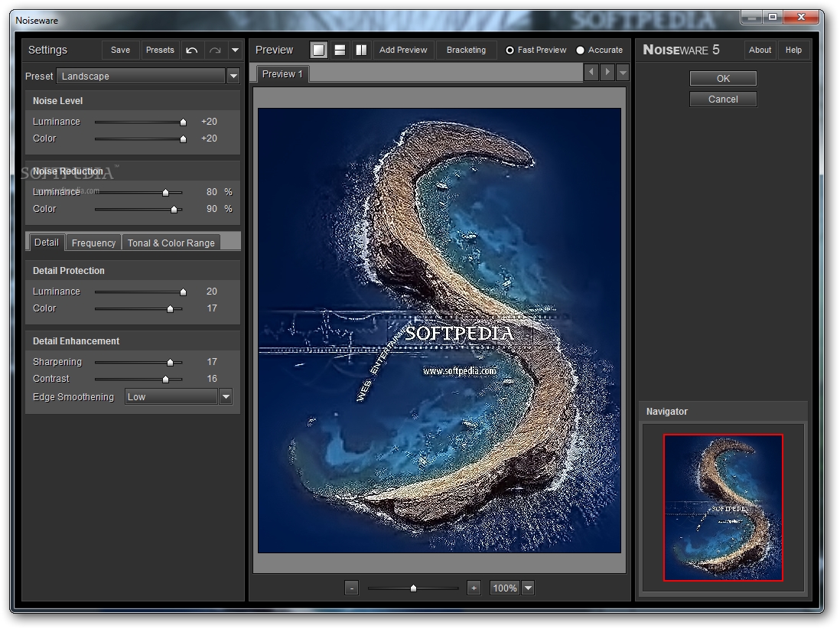Select the Preview 1 tab
The width and height of the screenshot is (840, 629).
282,74
